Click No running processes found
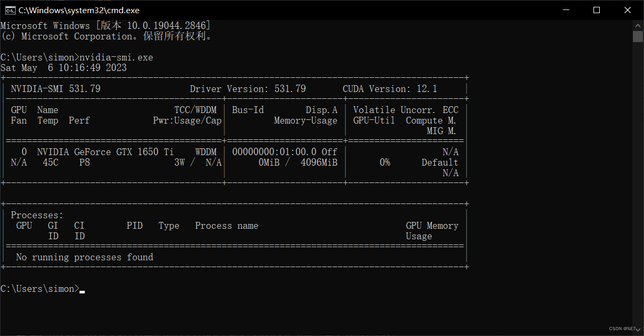 (x=85, y=257)
